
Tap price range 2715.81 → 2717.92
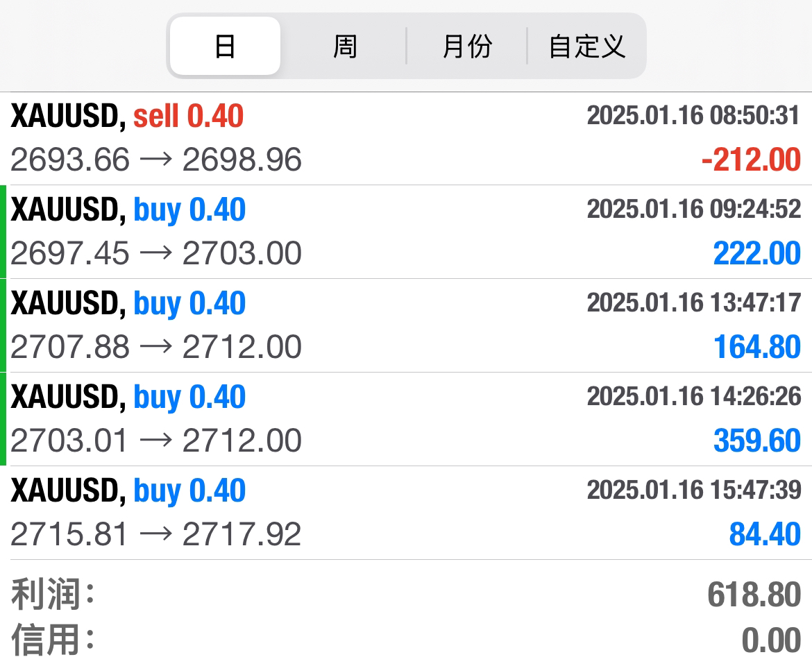[x=156, y=534]
